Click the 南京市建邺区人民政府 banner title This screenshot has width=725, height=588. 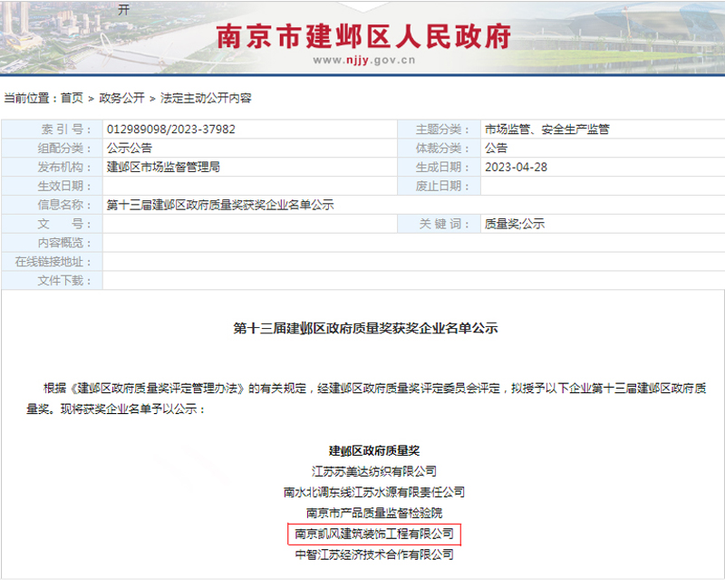[363, 36]
